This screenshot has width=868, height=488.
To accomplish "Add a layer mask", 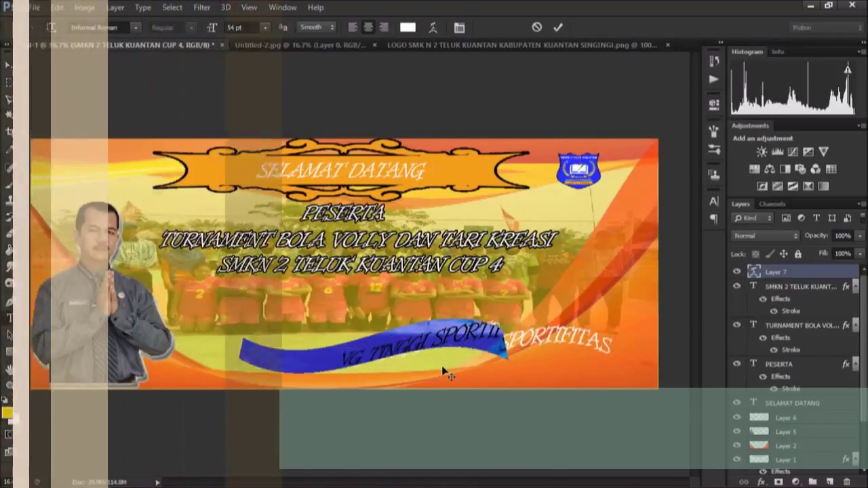I will pos(778,482).
